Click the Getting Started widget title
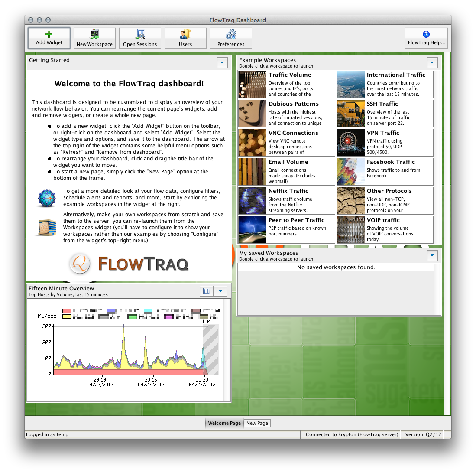Image resolution: width=476 pixels, height=473 pixels. click(49, 60)
